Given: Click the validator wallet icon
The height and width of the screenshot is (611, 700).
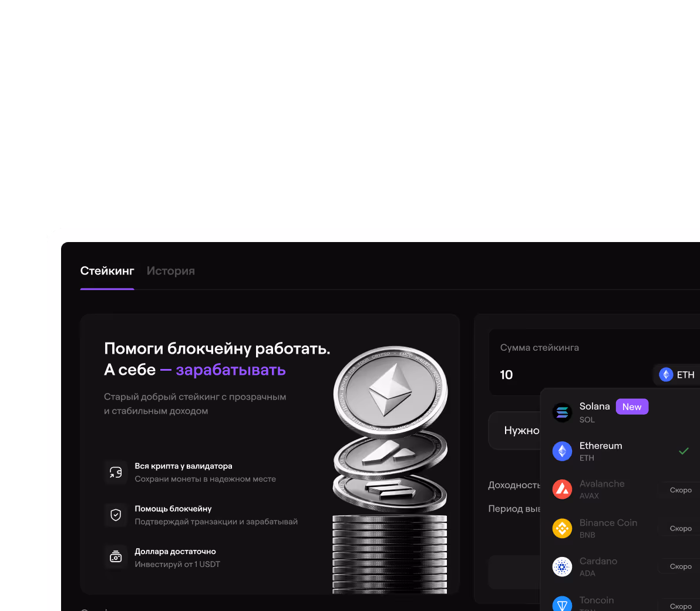Looking at the screenshot, I should coord(116,472).
